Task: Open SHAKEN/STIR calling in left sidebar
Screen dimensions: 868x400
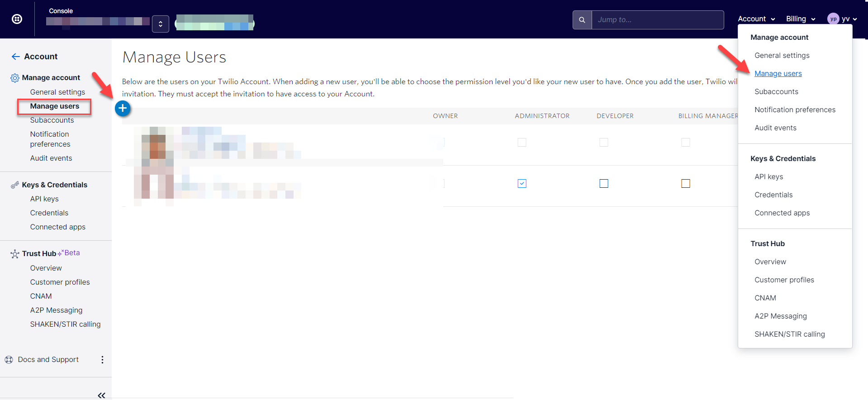Action: pyautogui.click(x=66, y=324)
